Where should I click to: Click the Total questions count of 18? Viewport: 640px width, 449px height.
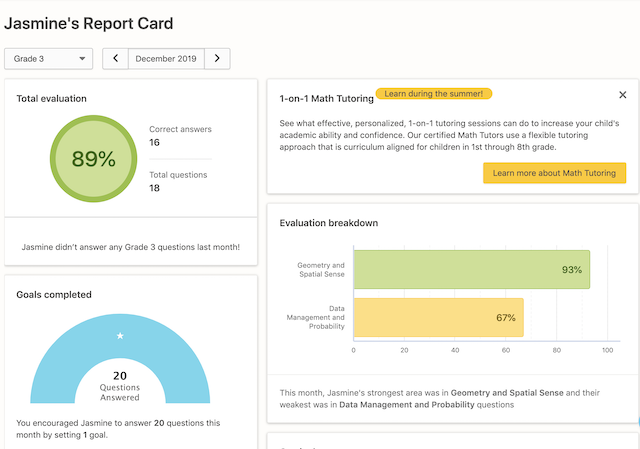pos(155,188)
